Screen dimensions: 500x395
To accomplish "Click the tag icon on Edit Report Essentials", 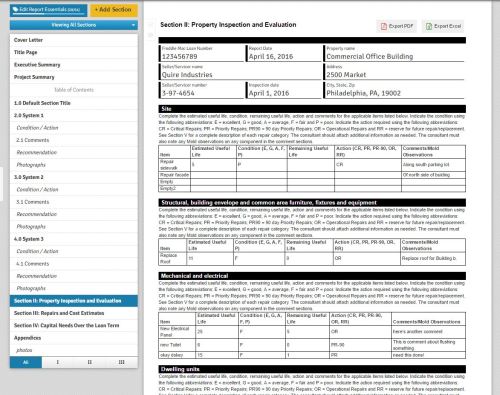I will [15, 10].
